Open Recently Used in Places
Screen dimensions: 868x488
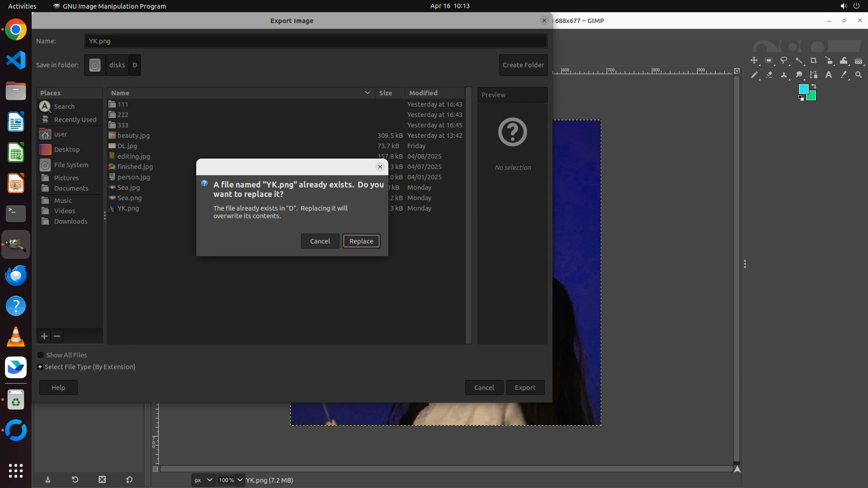point(75,120)
